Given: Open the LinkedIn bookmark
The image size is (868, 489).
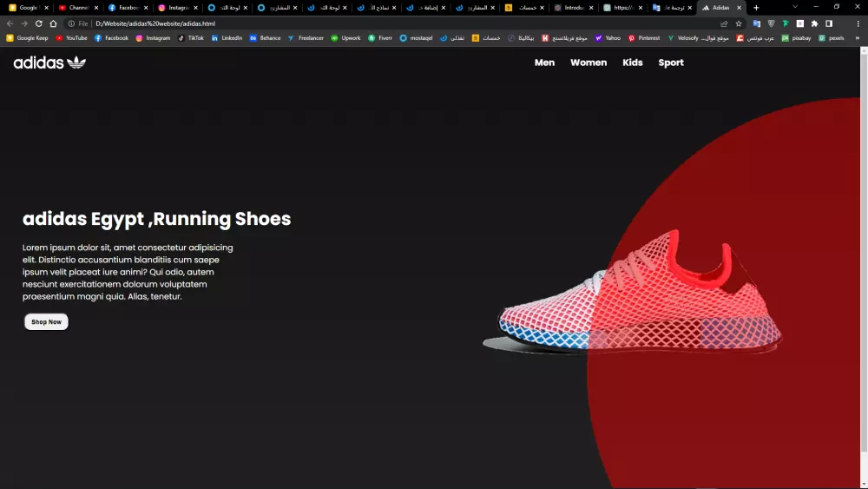Looking at the screenshot, I should [x=227, y=38].
